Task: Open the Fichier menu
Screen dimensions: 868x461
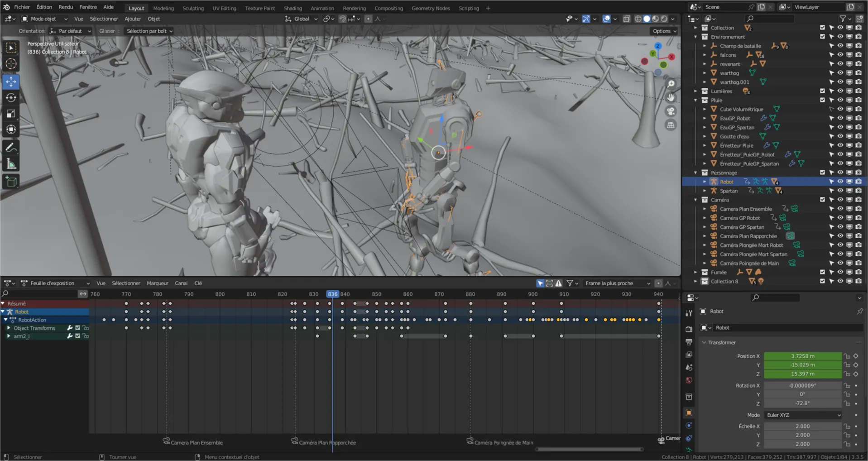Action: tap(21, 7)
